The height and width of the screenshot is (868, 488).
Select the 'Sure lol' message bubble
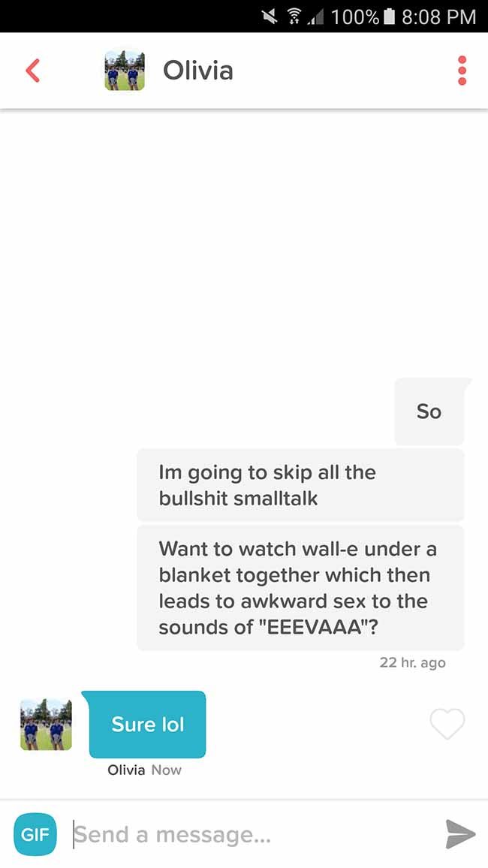(147, 724)
